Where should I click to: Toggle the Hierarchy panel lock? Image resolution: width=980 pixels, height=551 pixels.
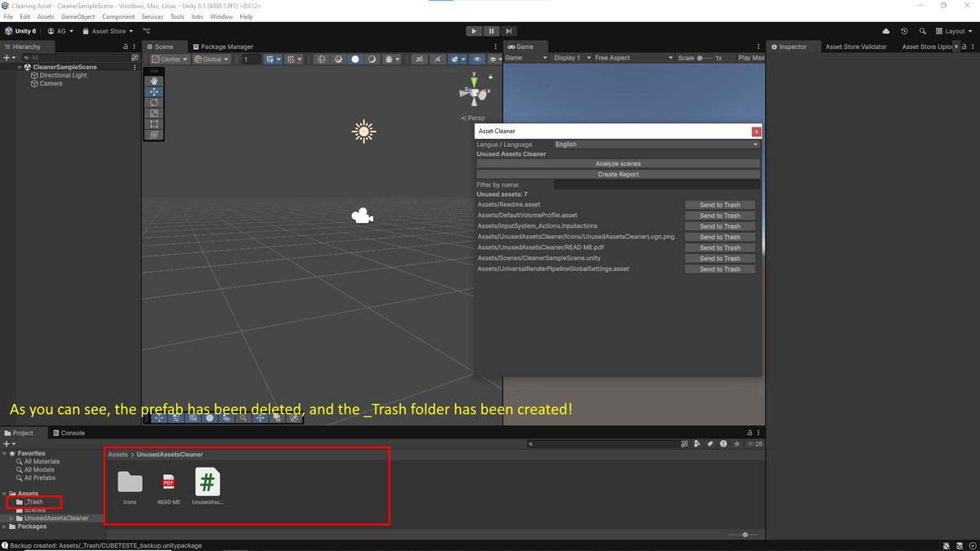[125, 47]
